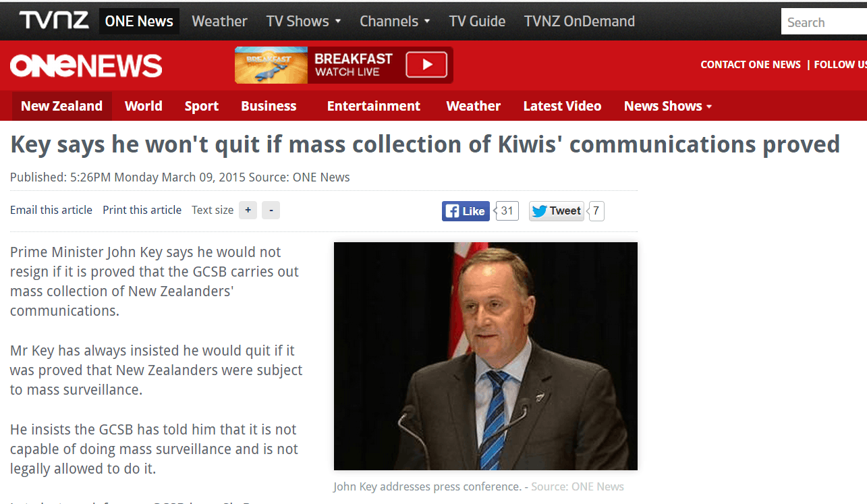The image size is (867, 504).
Task: Open the Latest Video section
Action: click(562, 106)
